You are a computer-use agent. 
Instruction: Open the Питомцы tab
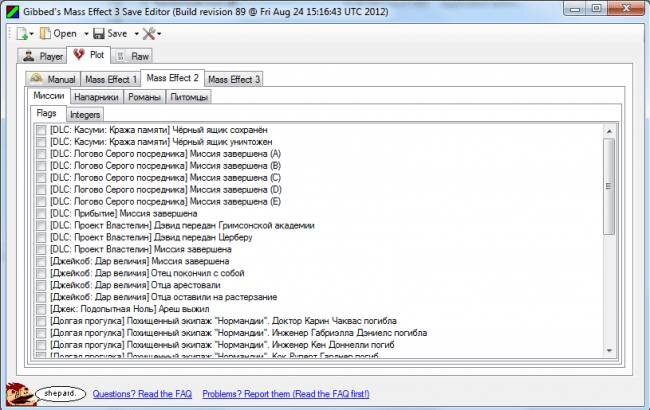point(189,97)
